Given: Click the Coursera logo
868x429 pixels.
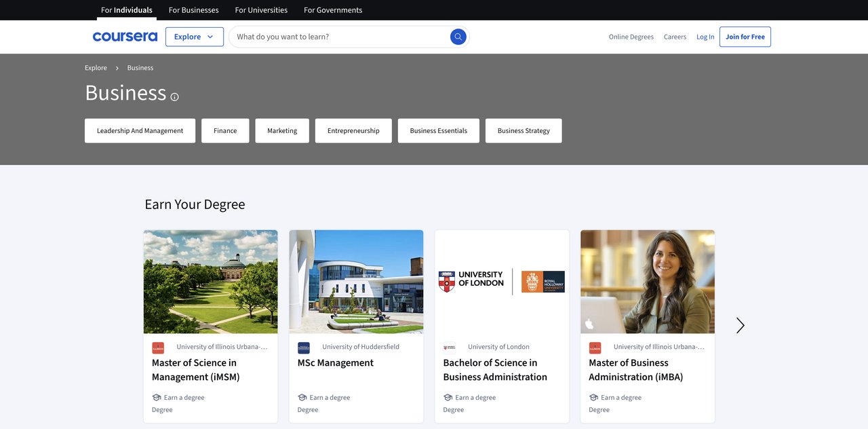Looking at the screenshot, I should click(125, 37).
